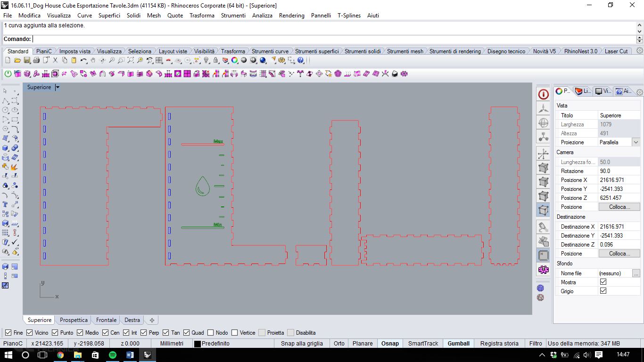This screenshot has height=362, width=644.
Task: Select the Pan hand tool
Action: [93, 60]
